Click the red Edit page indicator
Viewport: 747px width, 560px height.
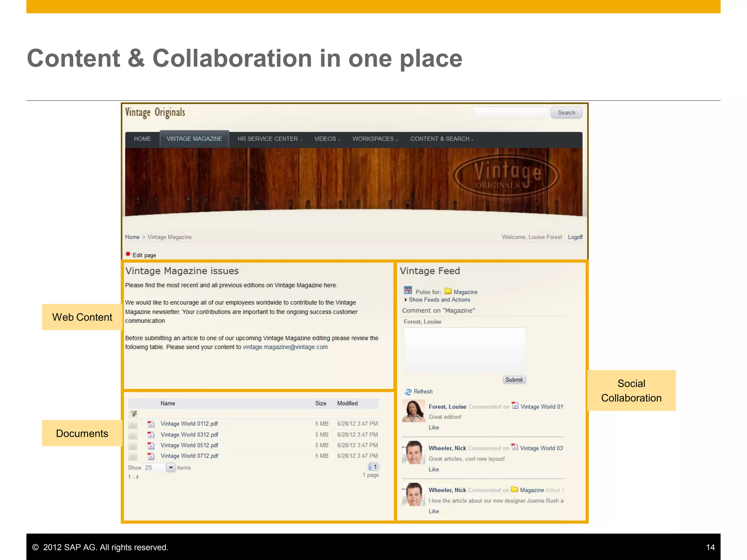point(128,254)
